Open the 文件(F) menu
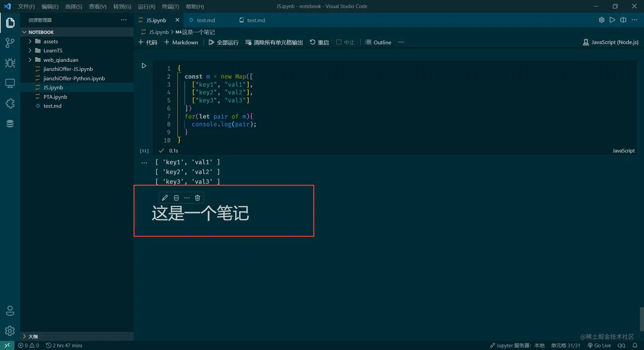Viewport: 644px width, 350px height. (x=26, y=6)
